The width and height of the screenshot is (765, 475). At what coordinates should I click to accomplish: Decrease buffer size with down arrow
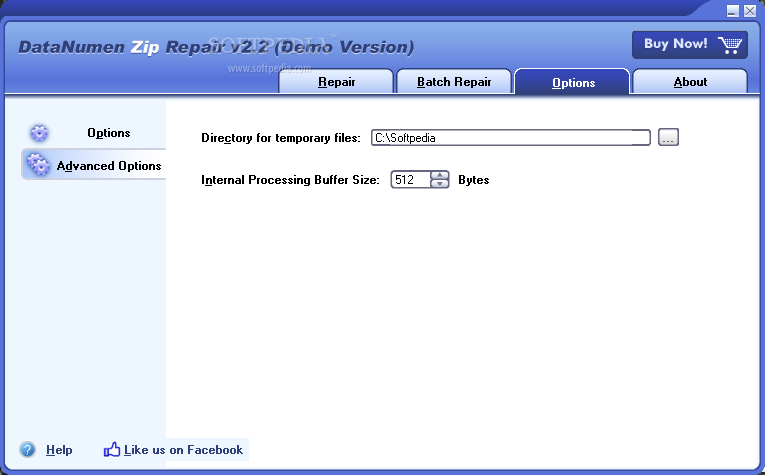pyautogui.click(x=440, y=184)
